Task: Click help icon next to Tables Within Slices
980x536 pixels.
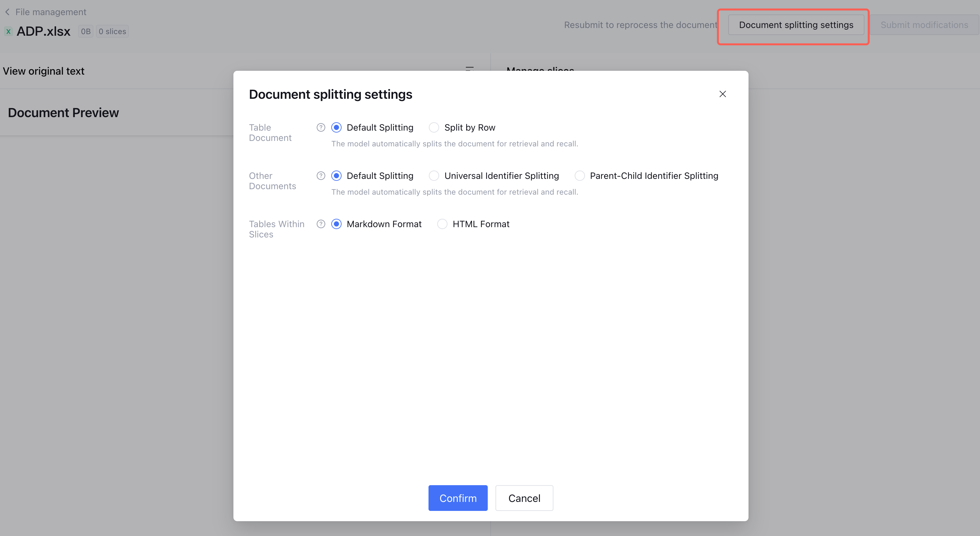Action: tap(321, 224)
